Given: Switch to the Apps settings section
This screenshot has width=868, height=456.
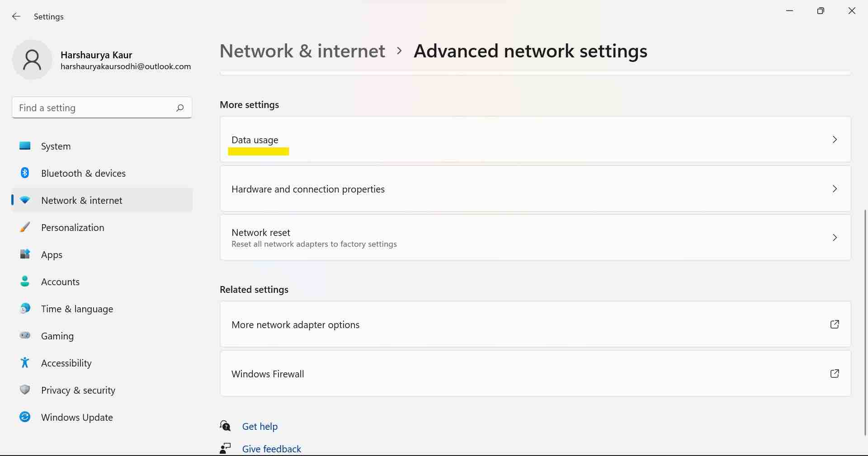Looking at the screenshot, I should coord(52,254).
